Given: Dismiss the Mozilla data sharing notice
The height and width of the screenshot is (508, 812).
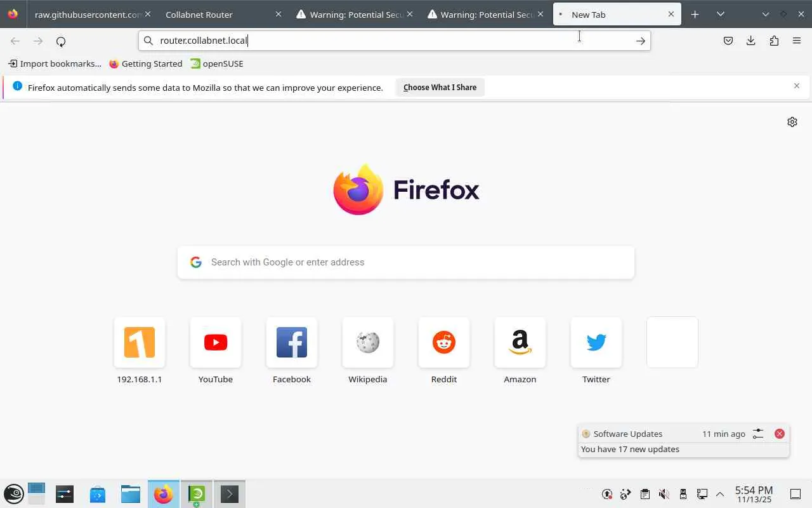Looking at the screenshot, I should (797, 86).
